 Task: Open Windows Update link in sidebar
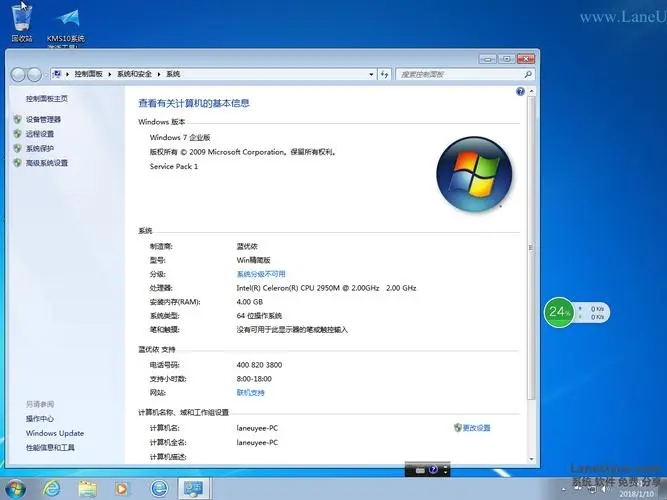tap(55, 433)
